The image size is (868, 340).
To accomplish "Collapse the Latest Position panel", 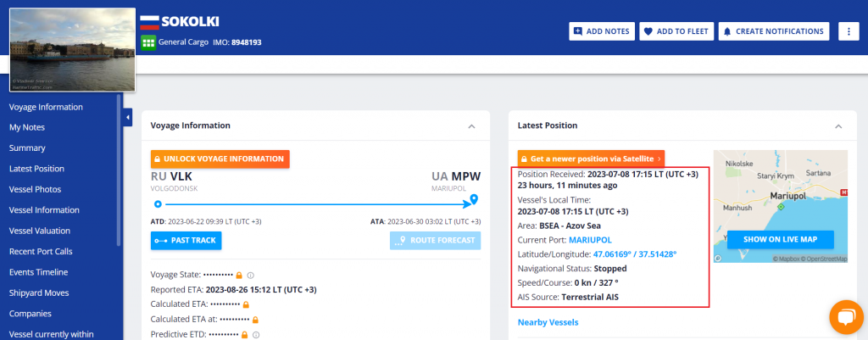I will pyautogui.click(x=838, y=125).
